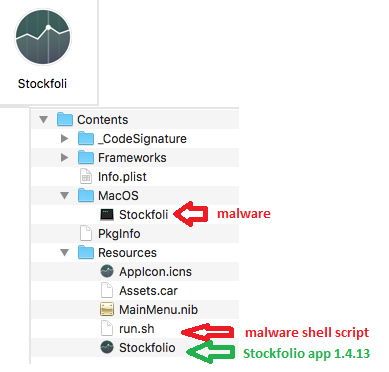Click the Stockfolio app icon in Resources
The image size is (389, 372).
point(107,348)
